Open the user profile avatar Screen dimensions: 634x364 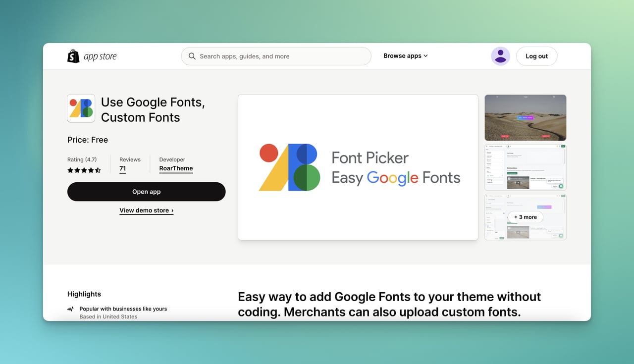pos(500,56)
